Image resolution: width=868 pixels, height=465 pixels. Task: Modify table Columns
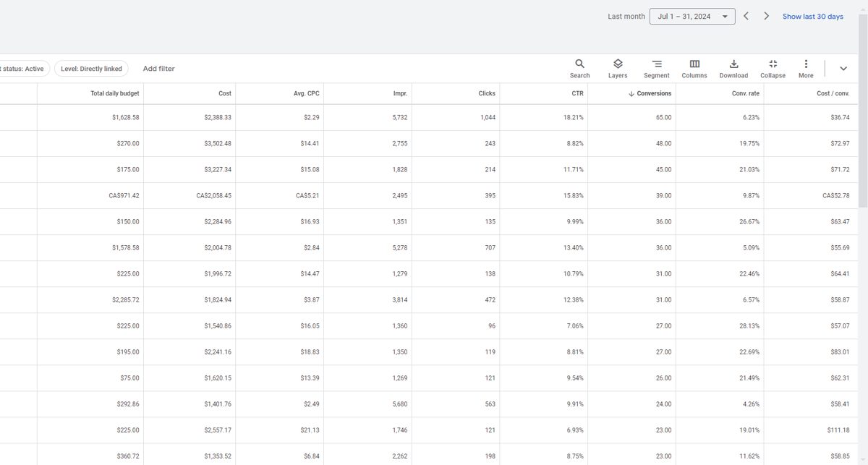[694, 69]
